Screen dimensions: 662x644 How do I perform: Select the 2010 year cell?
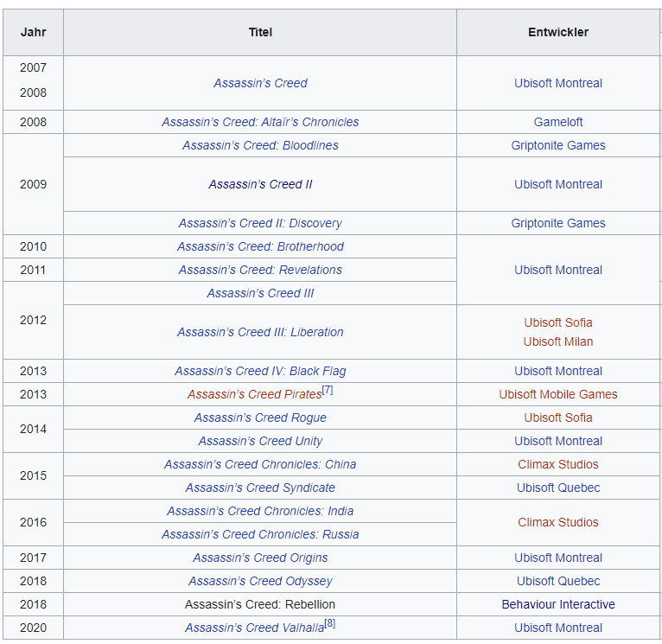pyautogui.click(x=34, y=246)
